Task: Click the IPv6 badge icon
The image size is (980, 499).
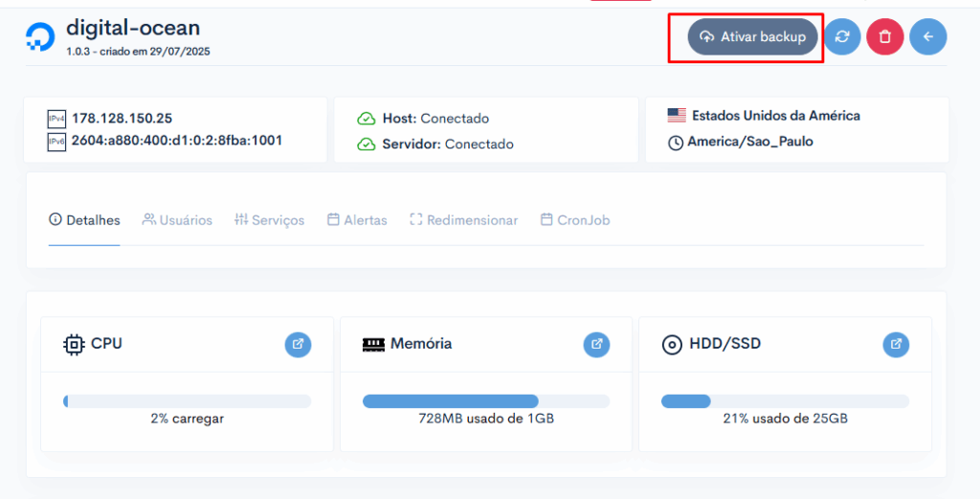Action: [x=56, y=142]
